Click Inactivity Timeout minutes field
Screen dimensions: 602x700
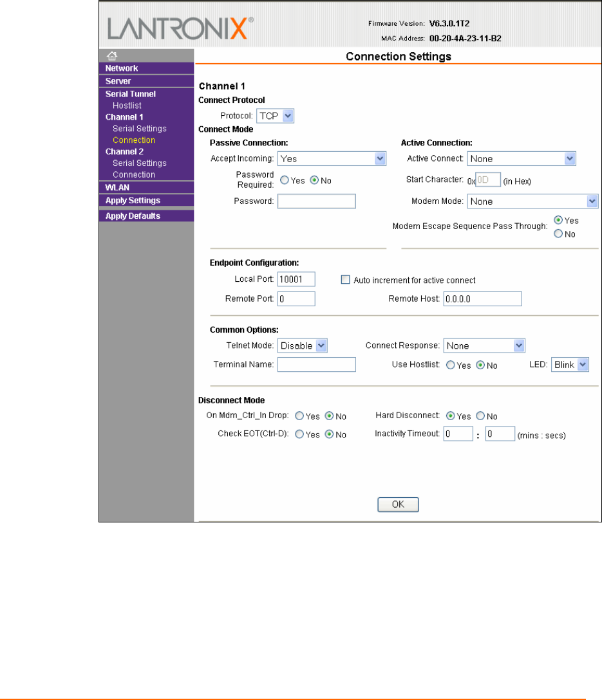click(x=458, y=434)
